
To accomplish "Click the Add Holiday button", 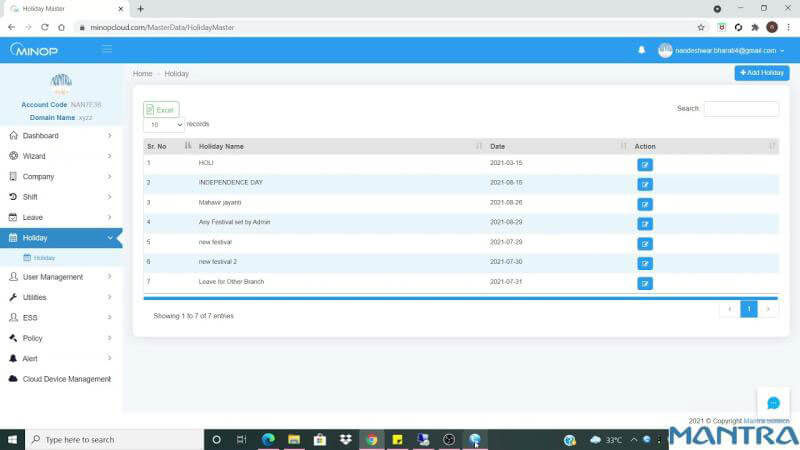I will (x=761, y=73).
